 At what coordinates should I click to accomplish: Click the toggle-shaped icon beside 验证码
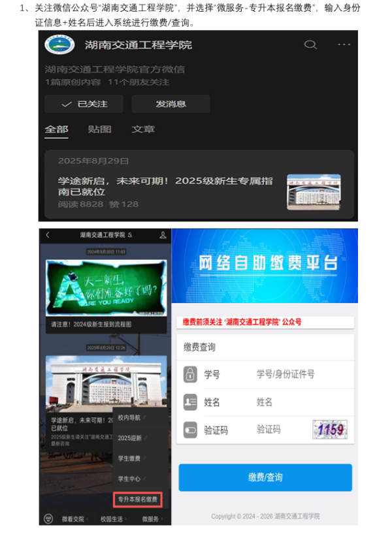tap(190, 430)
